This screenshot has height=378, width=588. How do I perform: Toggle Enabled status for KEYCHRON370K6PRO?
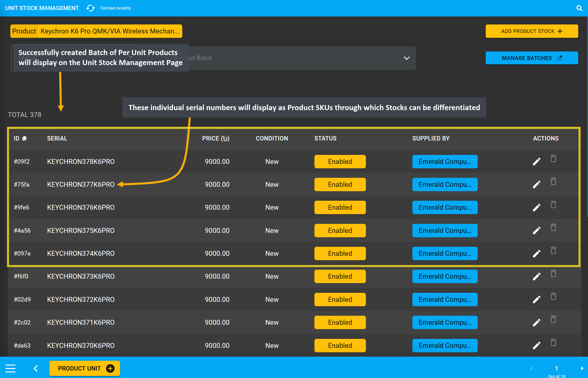(x=340, y=346)
